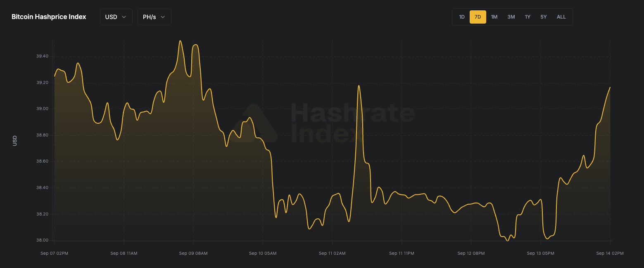Open the PH/s unit dropdown

[x=154, y=17]
